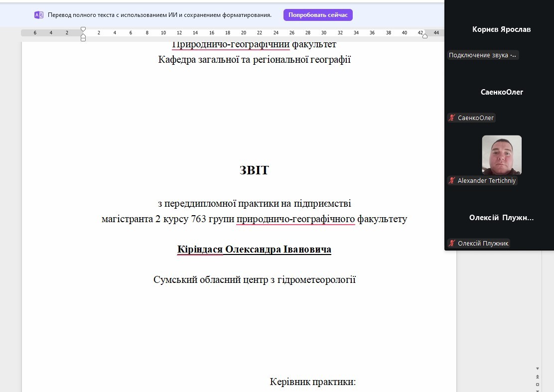Viewport: 554px width, 392px height.
Task: Click the heading word "ЗВІТ" in the document
Action: click(x=254, y=170)
